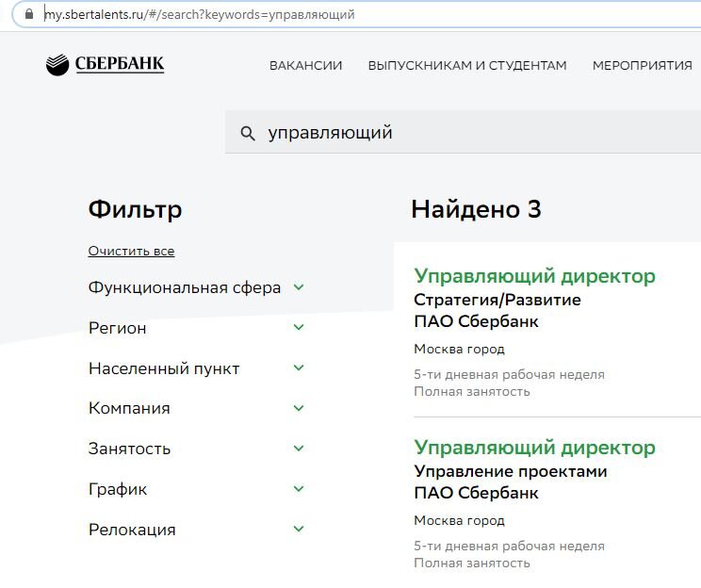Click the Sberbank logo

[106, 65]
